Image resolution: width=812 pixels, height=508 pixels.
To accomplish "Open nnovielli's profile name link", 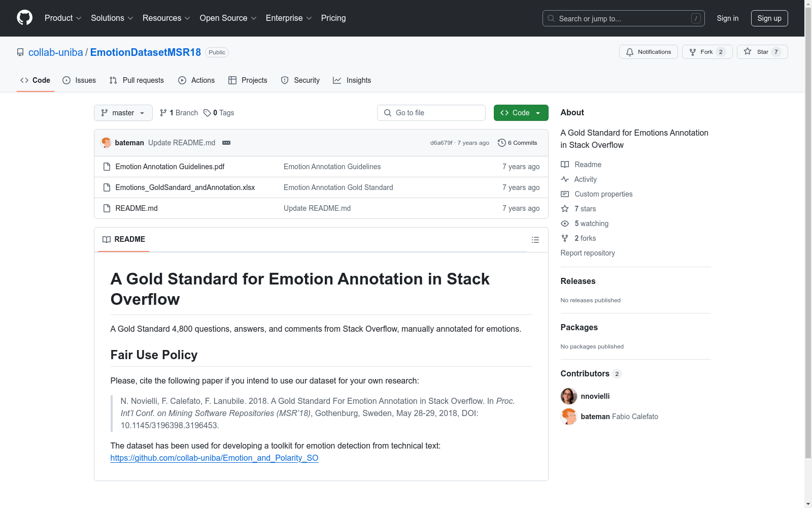I will [595, 396].
